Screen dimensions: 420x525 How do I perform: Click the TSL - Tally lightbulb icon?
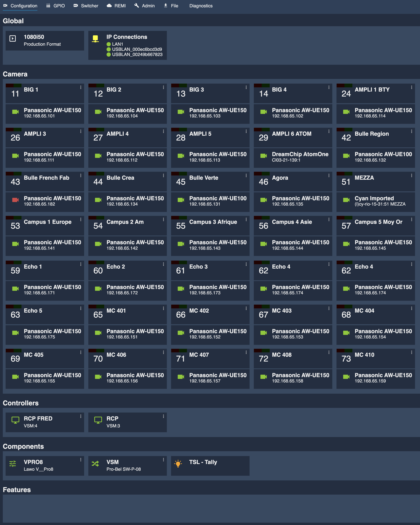tap(178, 464)
